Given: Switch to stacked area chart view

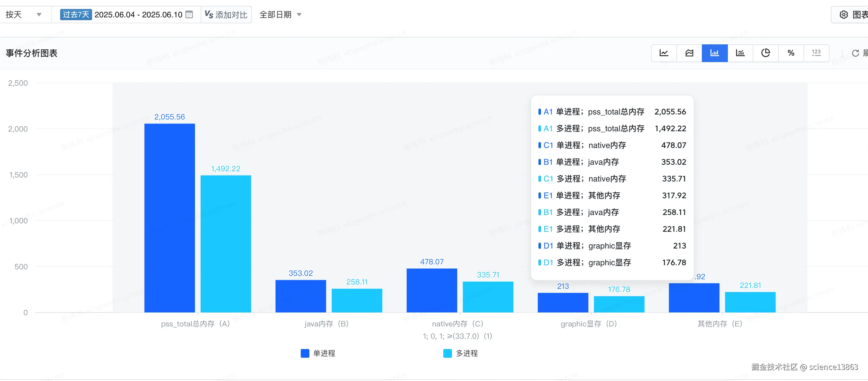Looking at the screenshot, I should (x=689, y=53).
